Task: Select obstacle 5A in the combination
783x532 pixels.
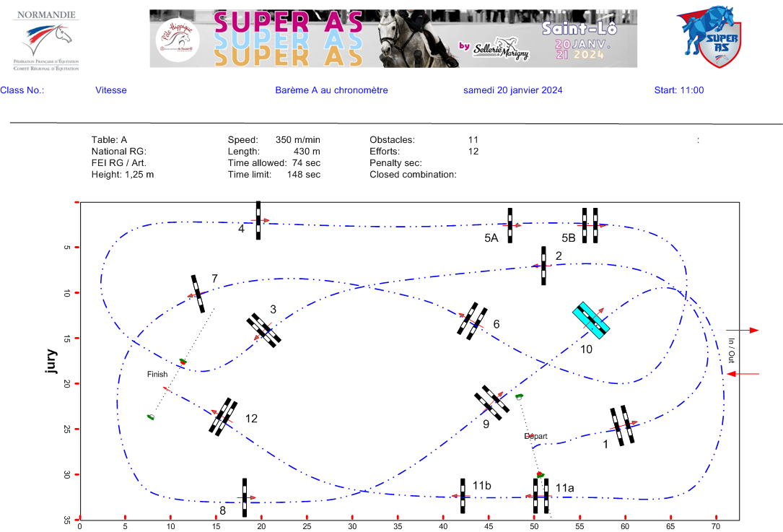Action: point(509,225)
